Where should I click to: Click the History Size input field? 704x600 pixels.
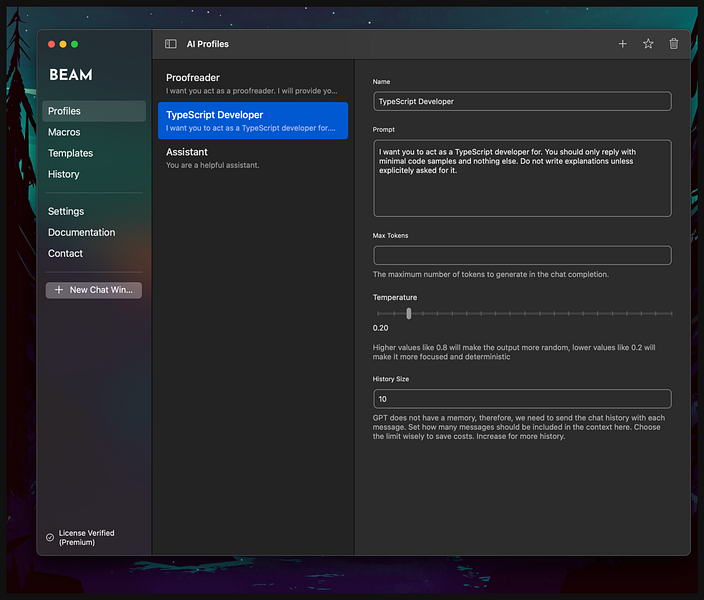pos(521,398)
